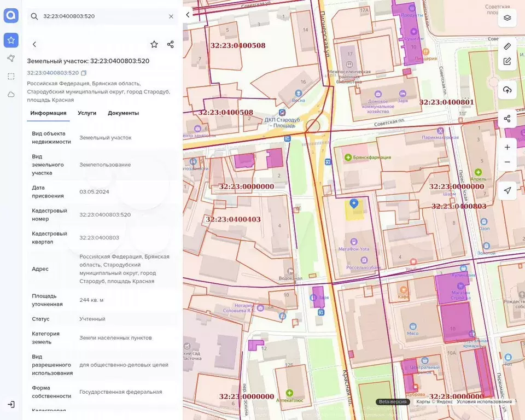This screenshot has width=525, height=420.
Task: Select the polygon draw tool in sidebar
Action: click(x=11, y=59)
